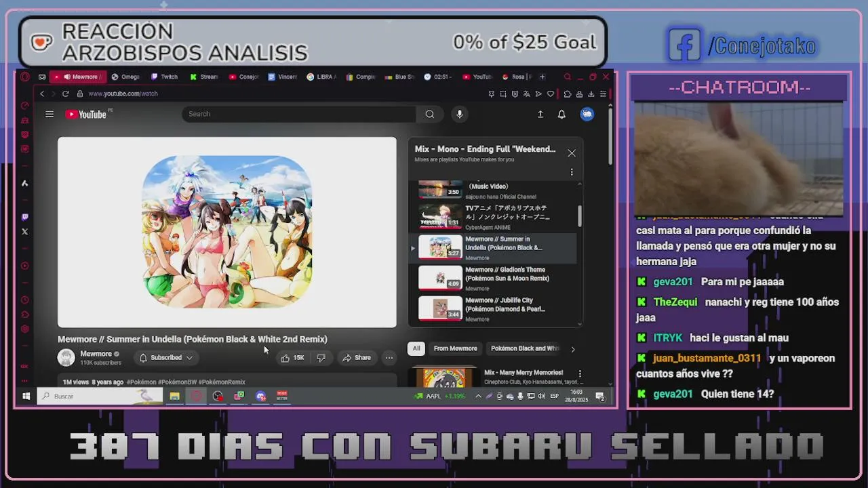Open the history clock icon in sidebar

(x=25, y=300)
